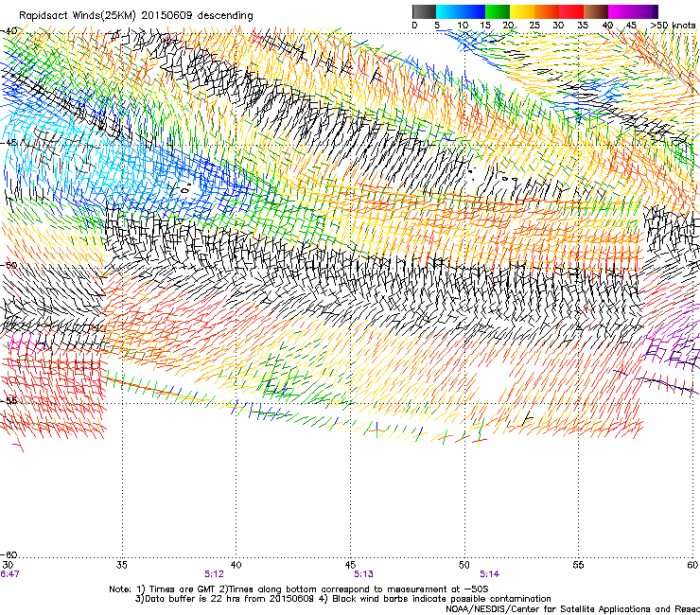Click the green 15-20 knots legend swatch
This screenshot has width=700, height=615.
click(498, 11)
